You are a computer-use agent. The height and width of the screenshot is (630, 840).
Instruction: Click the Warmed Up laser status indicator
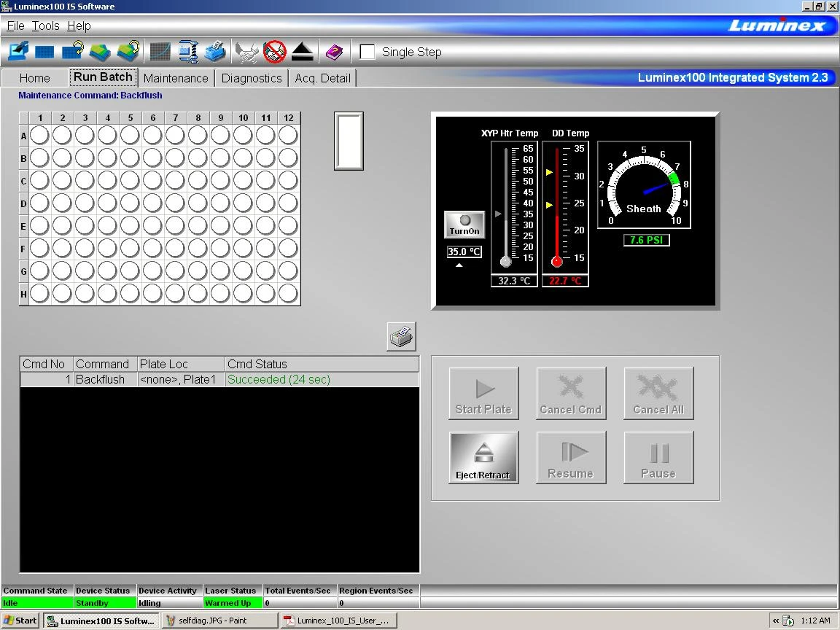click(233, 603)
